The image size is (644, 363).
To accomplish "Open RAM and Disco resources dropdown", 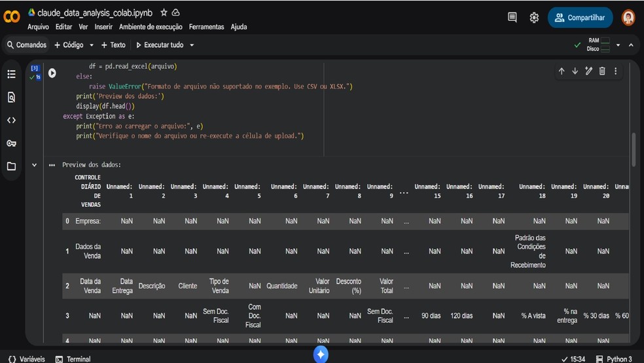I will (x=618, y=45).
